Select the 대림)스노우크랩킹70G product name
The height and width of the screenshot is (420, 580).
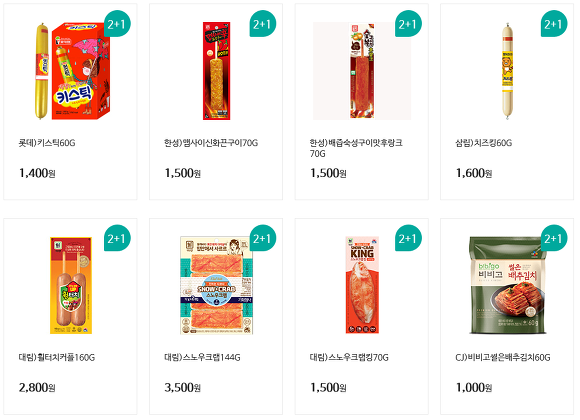coord(349,357)
